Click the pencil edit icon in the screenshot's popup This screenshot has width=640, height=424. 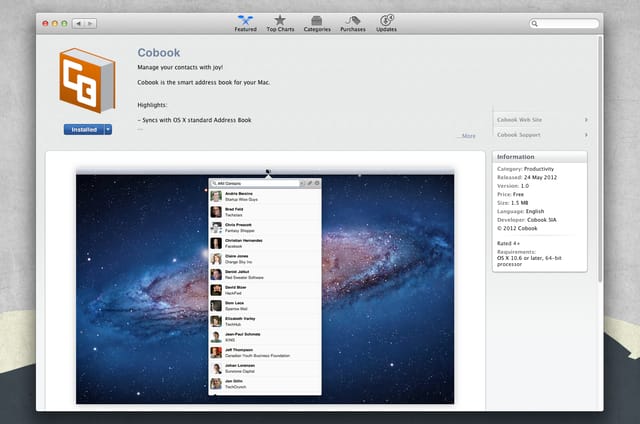point(309,183)
